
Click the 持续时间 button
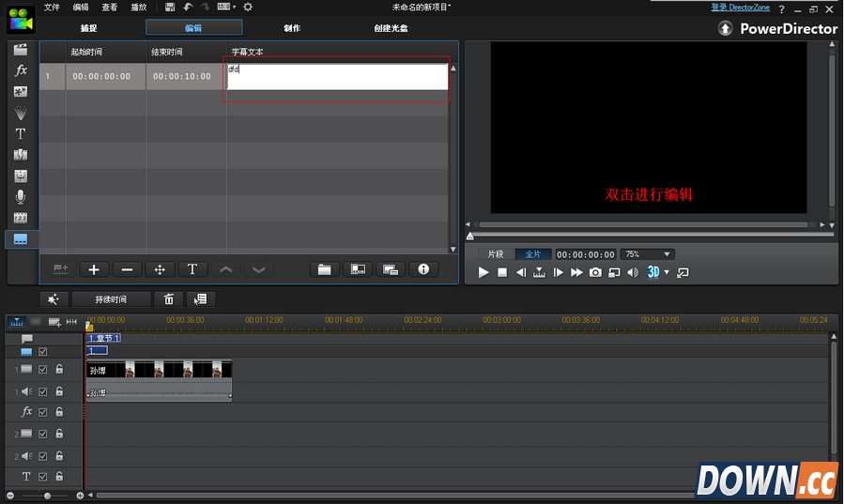[x=111, y=299]
